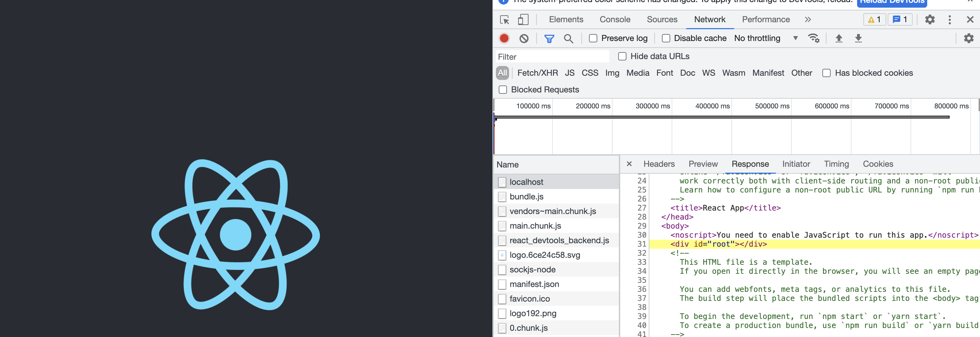Enable the Disable cache checkbox
980x337 pixels.
tap(666, 39)
